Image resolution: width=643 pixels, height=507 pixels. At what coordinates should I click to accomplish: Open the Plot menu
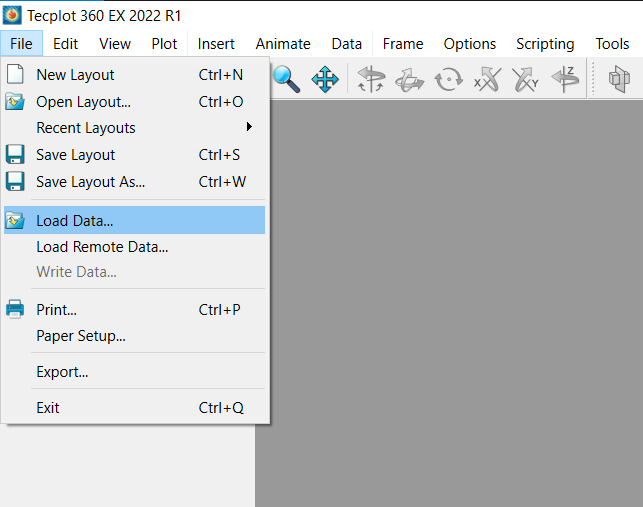(164, 43)
